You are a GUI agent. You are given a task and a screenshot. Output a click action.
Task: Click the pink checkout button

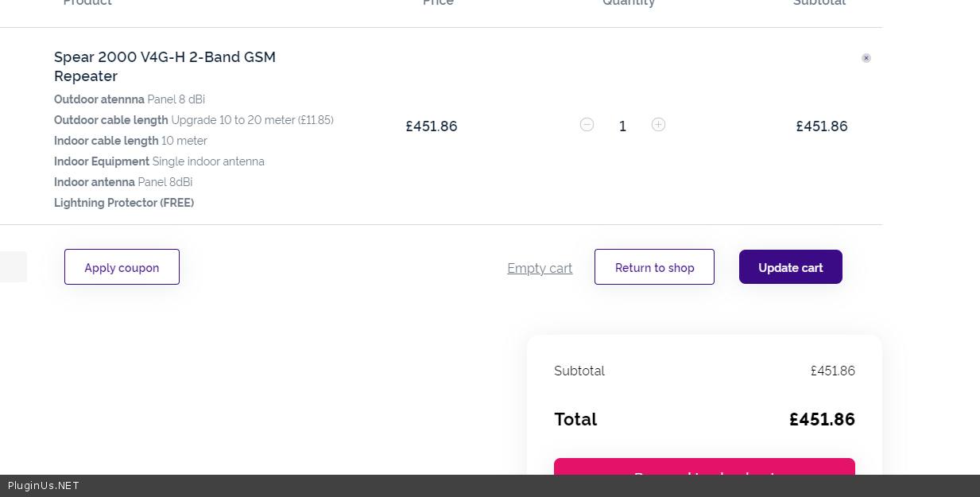[x=704, y=468]
